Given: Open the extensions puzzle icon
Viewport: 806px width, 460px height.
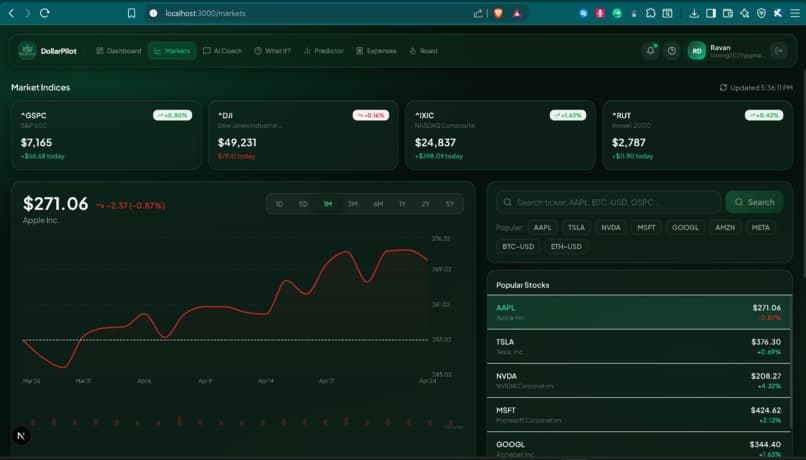Looking at the screenshot, I should pos(650,13).
